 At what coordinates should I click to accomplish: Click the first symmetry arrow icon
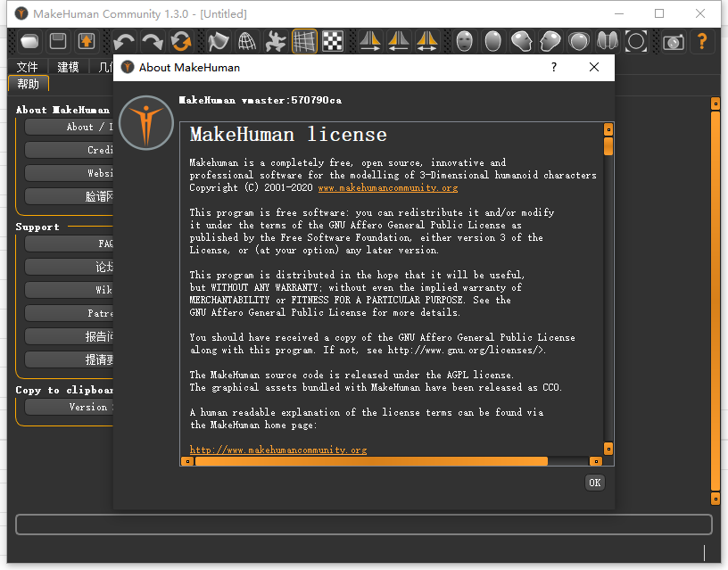(370, 41)
